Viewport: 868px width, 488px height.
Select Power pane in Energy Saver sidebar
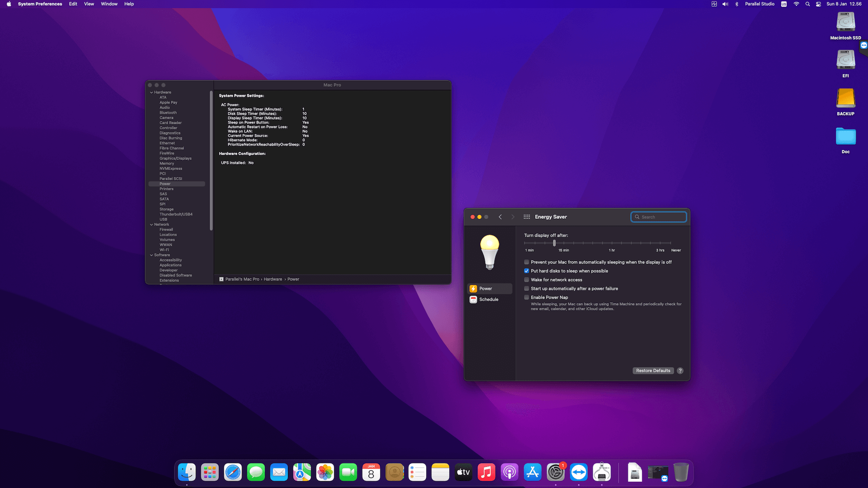[x=490, y=288]
